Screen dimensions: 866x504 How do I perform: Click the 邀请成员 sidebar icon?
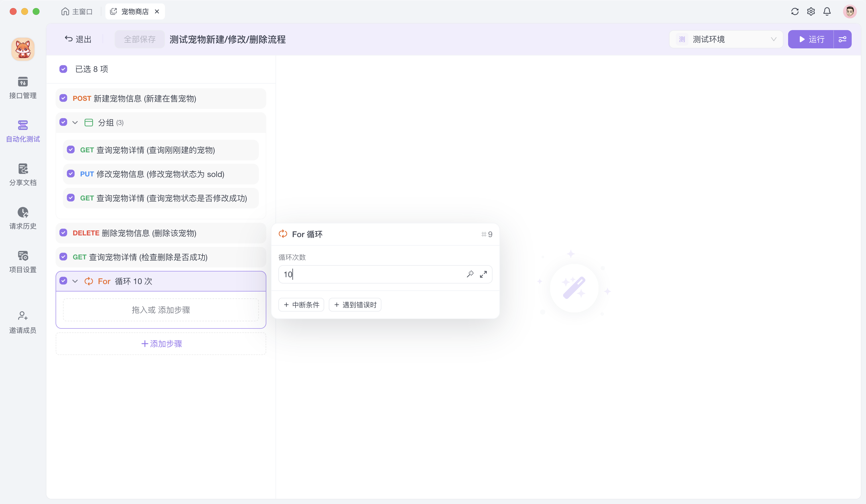click(x=23, y=322)
